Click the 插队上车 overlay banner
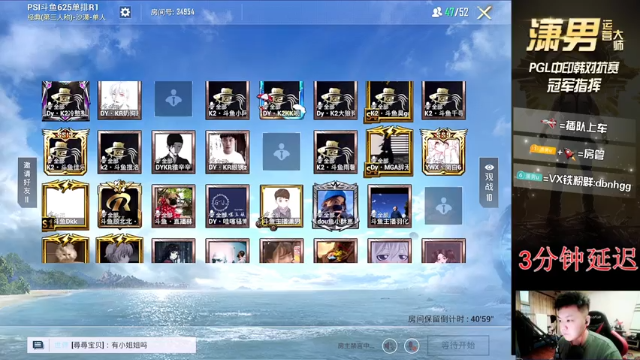The height and width of the screenshot is (360, 640). click(574, 125)
